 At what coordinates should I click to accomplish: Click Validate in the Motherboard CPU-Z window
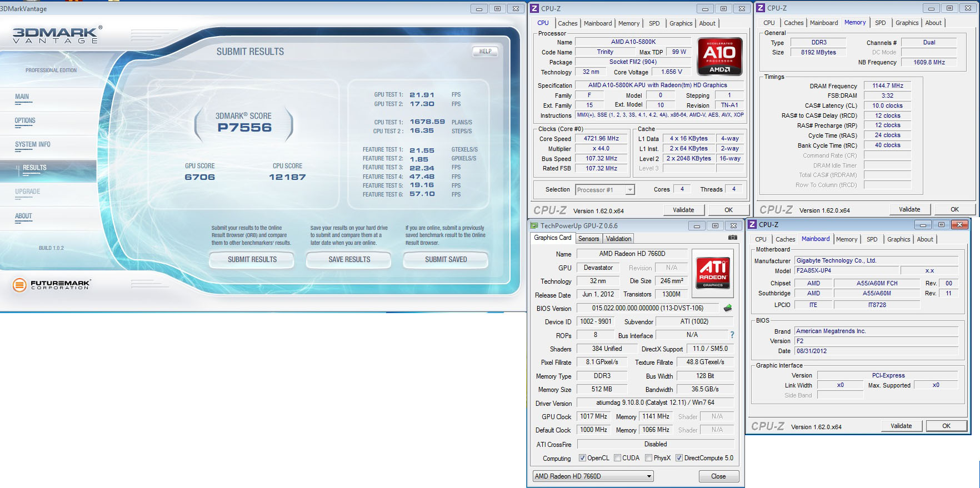[x=901, y=426]
